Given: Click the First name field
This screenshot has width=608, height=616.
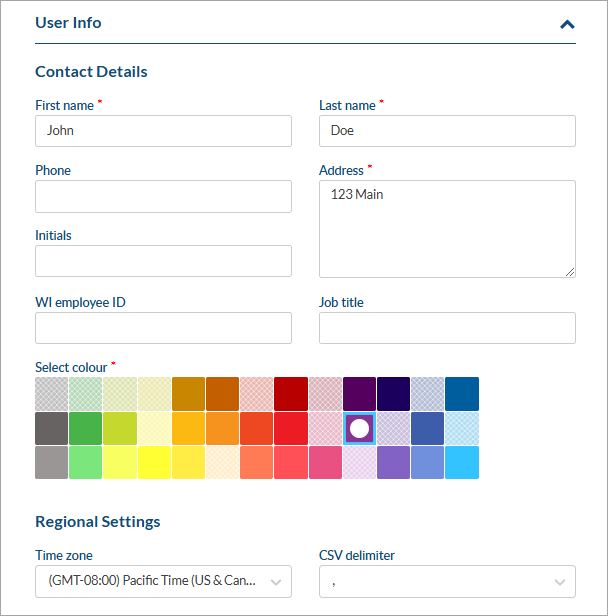Looking at the screenshot, I should 163,131.
